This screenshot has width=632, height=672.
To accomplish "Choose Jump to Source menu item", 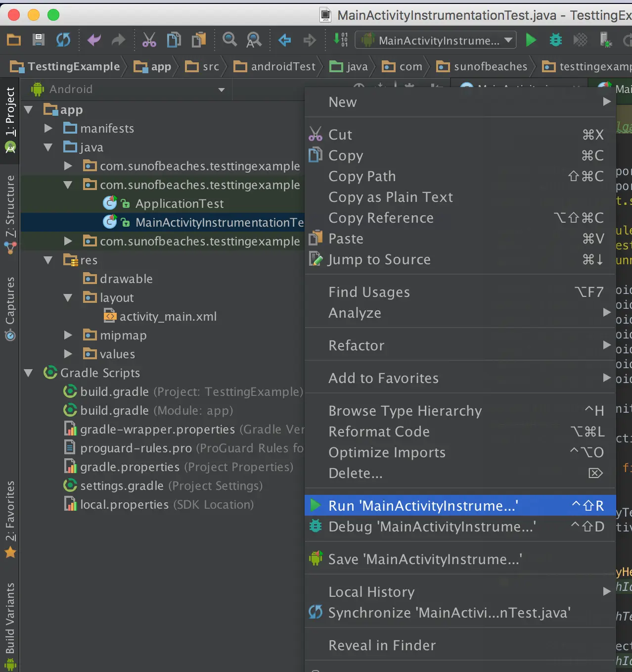I will (460, 259).
